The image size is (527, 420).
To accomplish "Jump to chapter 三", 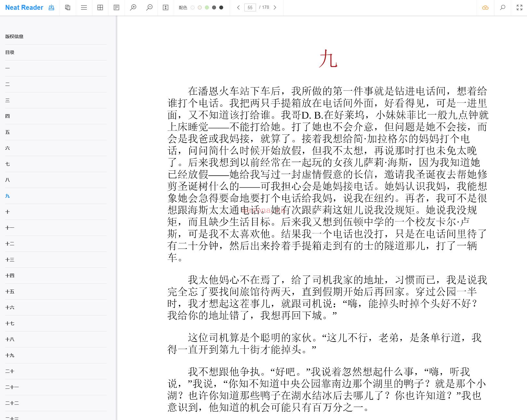I will click(56, 100).
